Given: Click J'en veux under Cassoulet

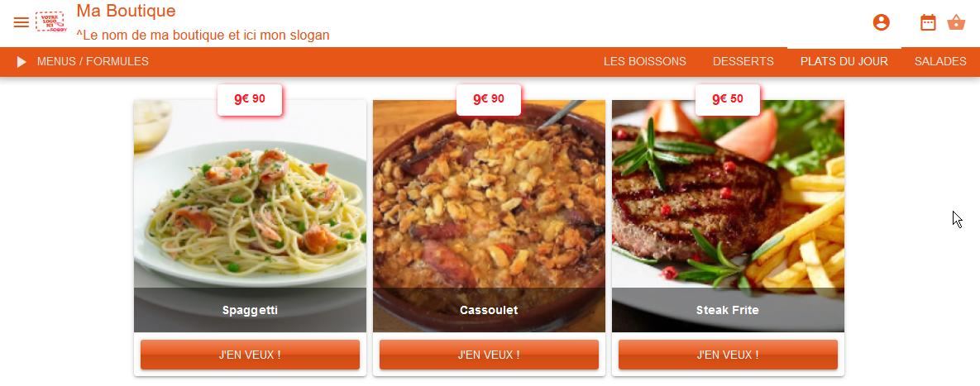Looking at the screenshot, I should coord(489,355).
